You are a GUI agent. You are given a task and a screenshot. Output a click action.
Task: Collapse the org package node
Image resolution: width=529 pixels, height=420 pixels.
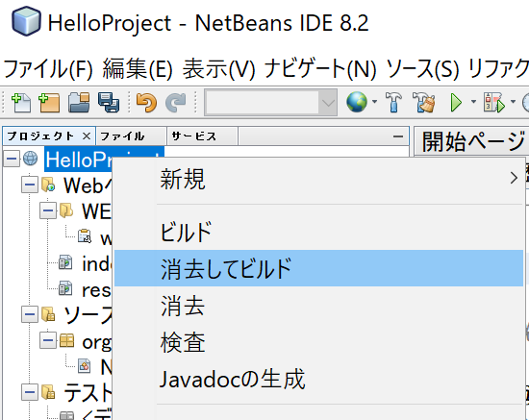pos(48,340)
